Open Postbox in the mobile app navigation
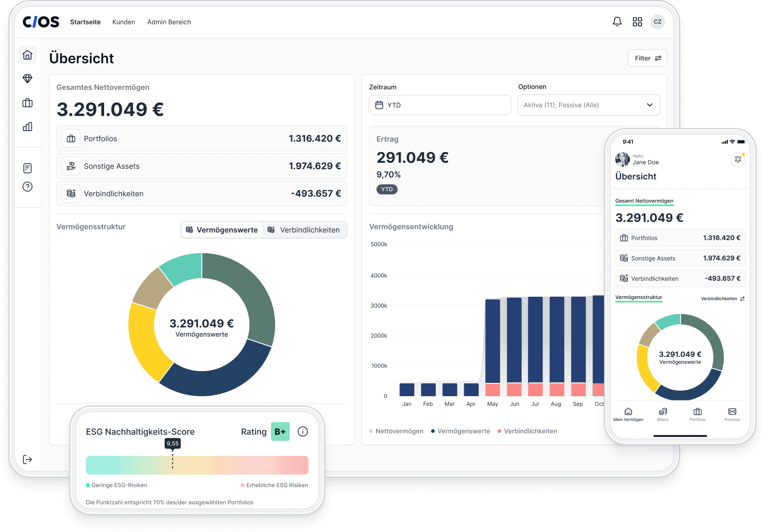Viewport: 765px width, 532px height. click(x=732, y=415)
